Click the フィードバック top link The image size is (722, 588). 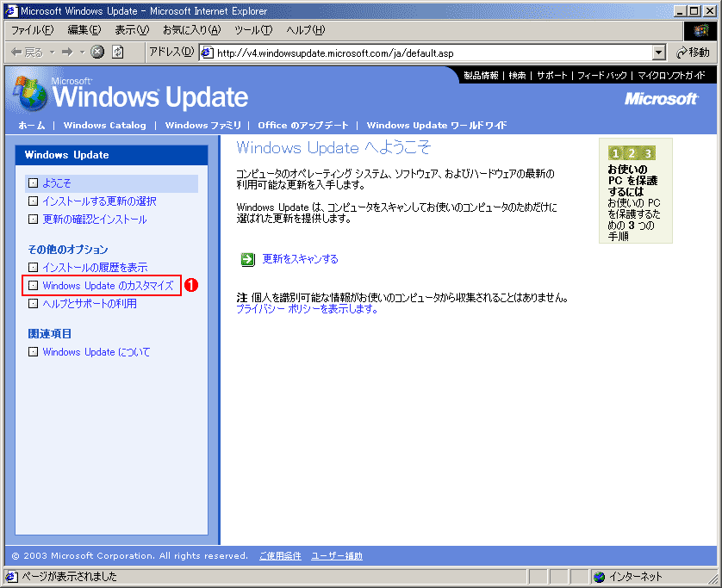tap(602, 76)
